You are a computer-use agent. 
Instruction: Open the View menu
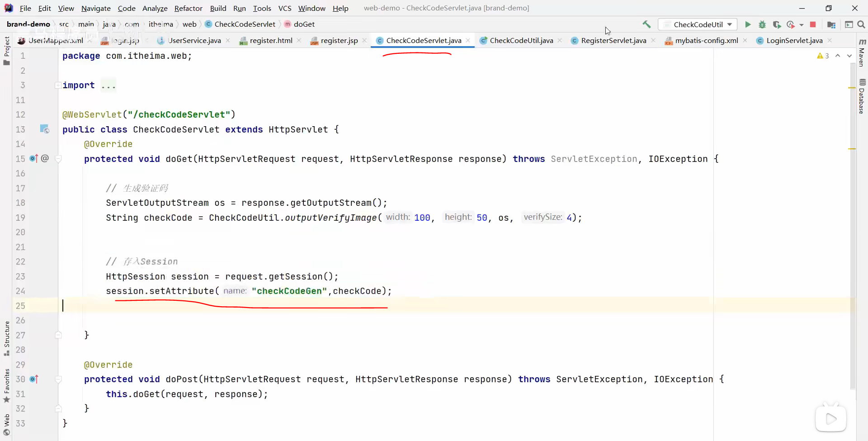(x=66, y=8)
